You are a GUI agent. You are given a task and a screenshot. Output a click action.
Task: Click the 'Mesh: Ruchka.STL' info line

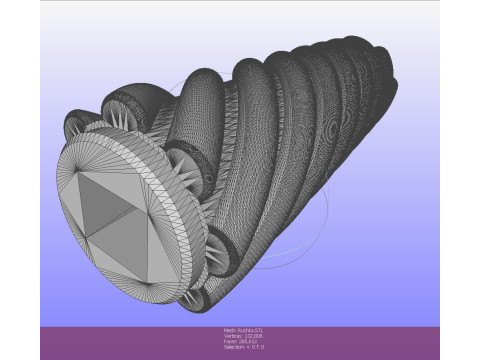(x=243, y=330)
